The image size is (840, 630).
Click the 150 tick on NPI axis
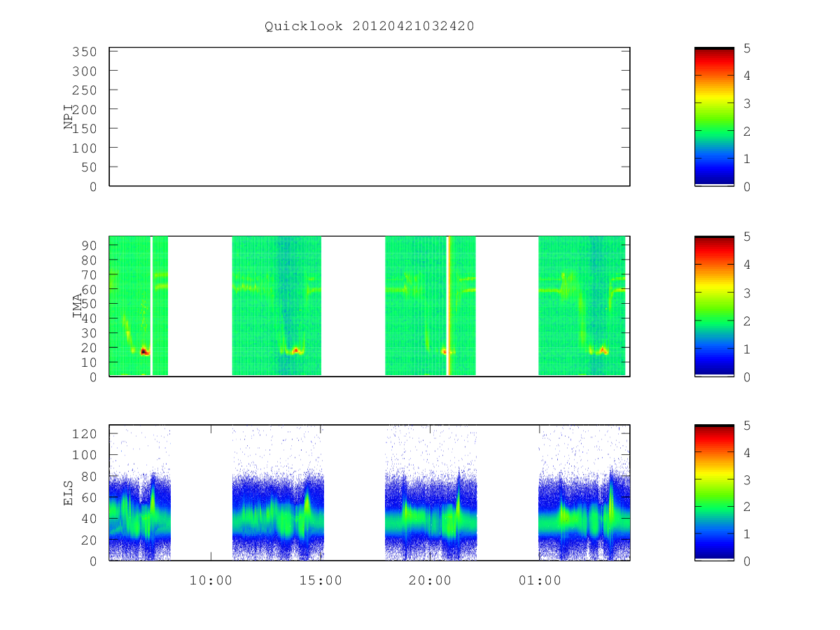[83, 129]
